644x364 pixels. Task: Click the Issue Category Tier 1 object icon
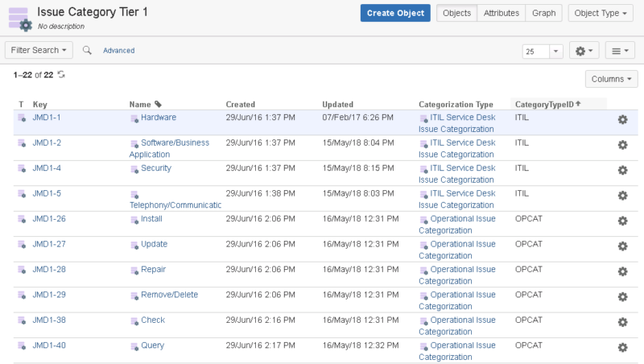click(19, 18)
